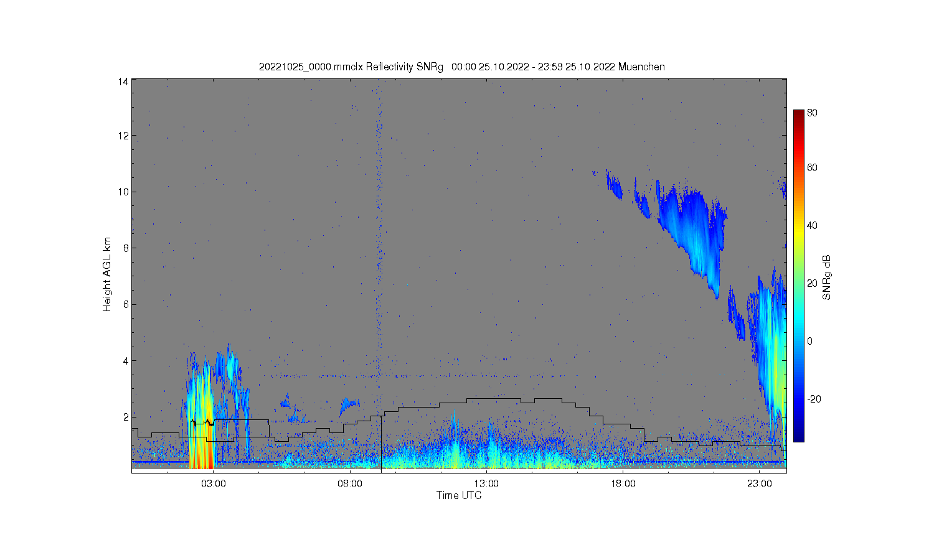This screenshot has height=560, width=934.
Task: Click the '18:00' time tick label
Action: [x=623, y=484]
